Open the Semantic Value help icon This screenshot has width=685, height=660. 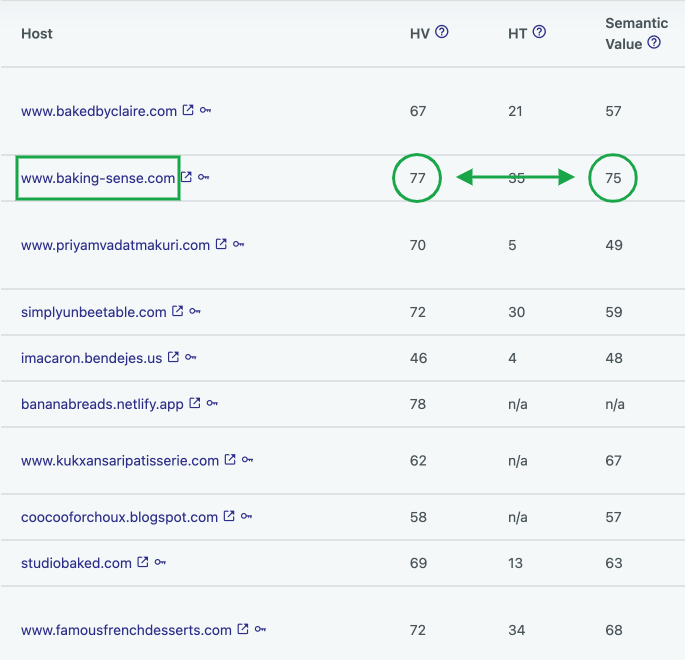(654, 42)
